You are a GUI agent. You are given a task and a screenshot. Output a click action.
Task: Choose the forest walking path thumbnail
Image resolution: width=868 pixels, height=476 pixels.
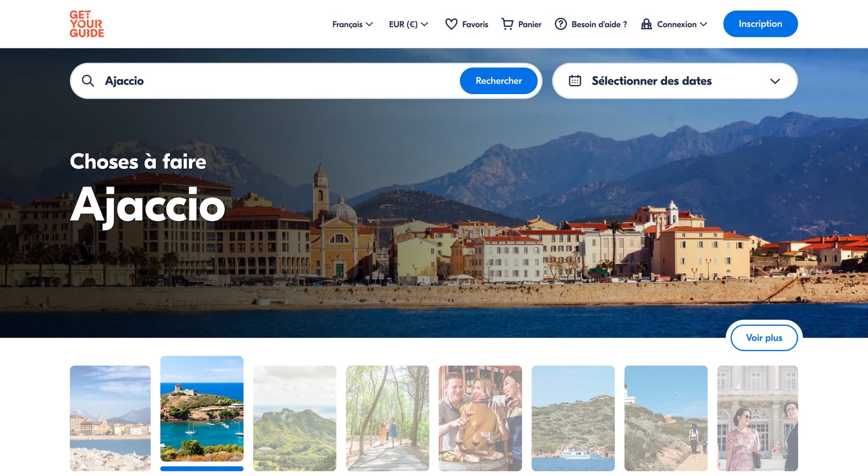pos(387,418)
